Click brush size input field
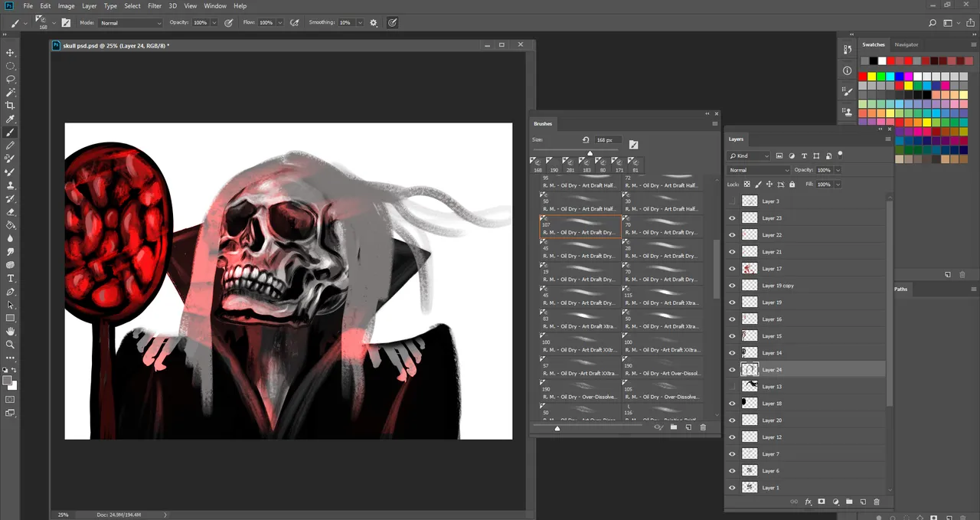 click(x=607, y=140)
